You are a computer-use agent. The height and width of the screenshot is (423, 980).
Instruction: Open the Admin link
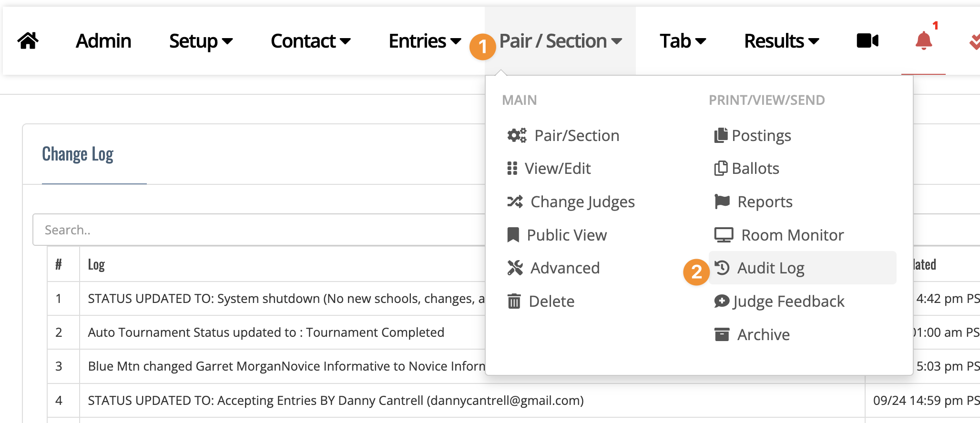[x=103, y=41]
